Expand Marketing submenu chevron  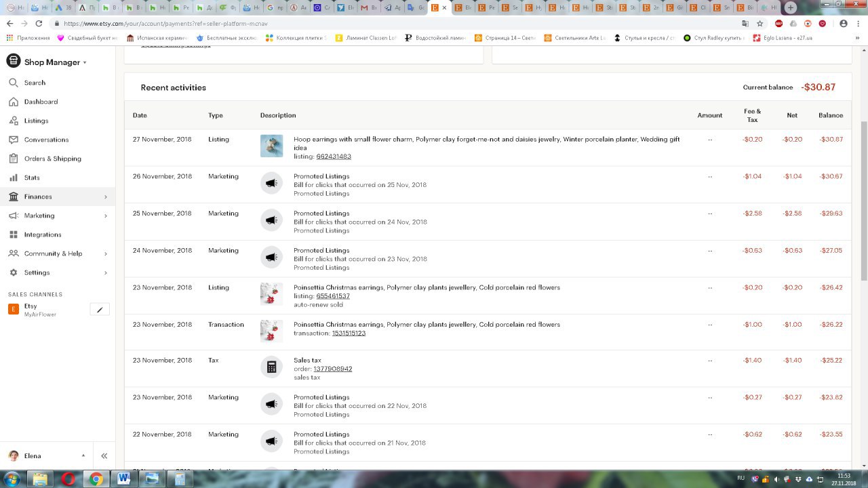tap(106, 216)
